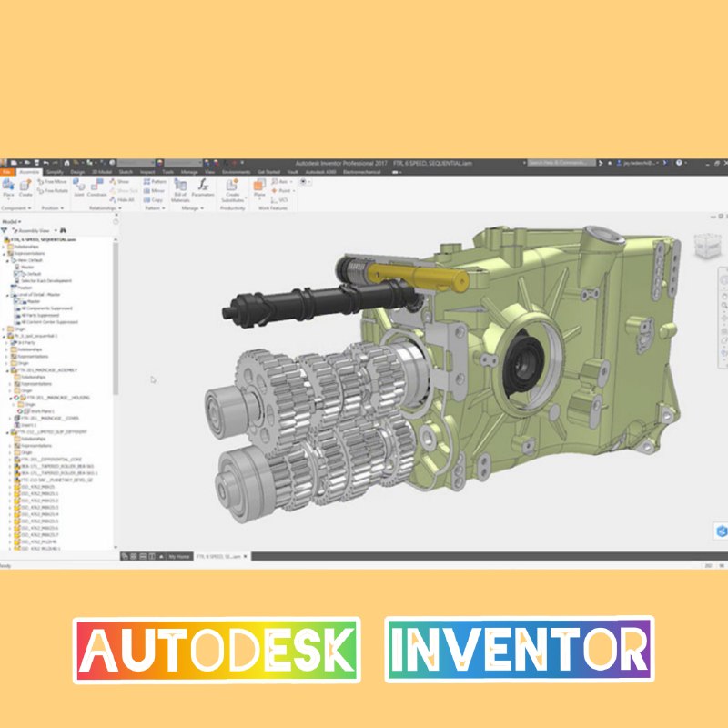Image resolution: width=728 pixels, height=728 pixels.
Task: Click the Create Substitutes tool
Action: pyautogui.click(x=233, y=190)
